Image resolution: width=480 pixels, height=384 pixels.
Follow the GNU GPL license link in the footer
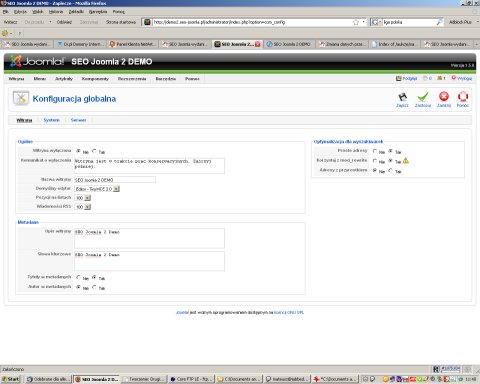(x=289, y=313)
